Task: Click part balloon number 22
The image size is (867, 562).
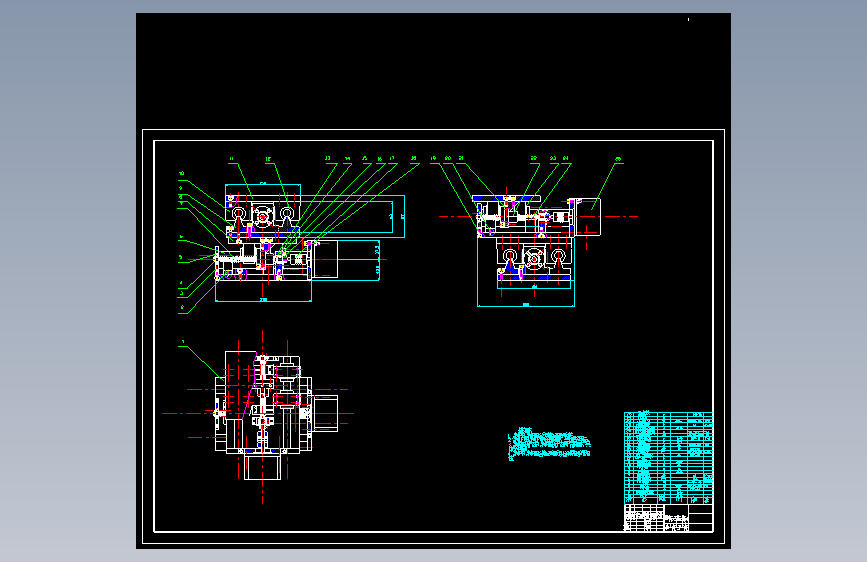Action: click(534, 159)
